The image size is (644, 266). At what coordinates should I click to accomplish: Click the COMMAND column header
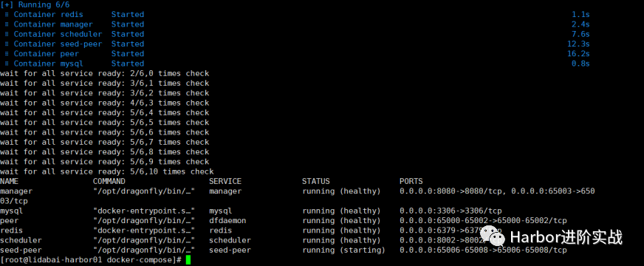[x=109, y=181]
